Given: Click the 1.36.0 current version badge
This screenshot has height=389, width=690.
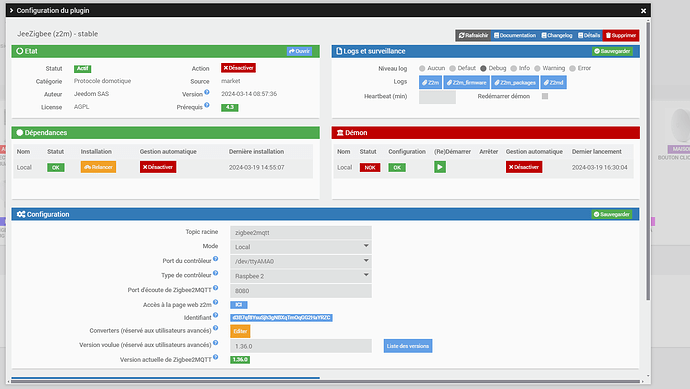Looking at the screenshot, I should pos(240,360).
